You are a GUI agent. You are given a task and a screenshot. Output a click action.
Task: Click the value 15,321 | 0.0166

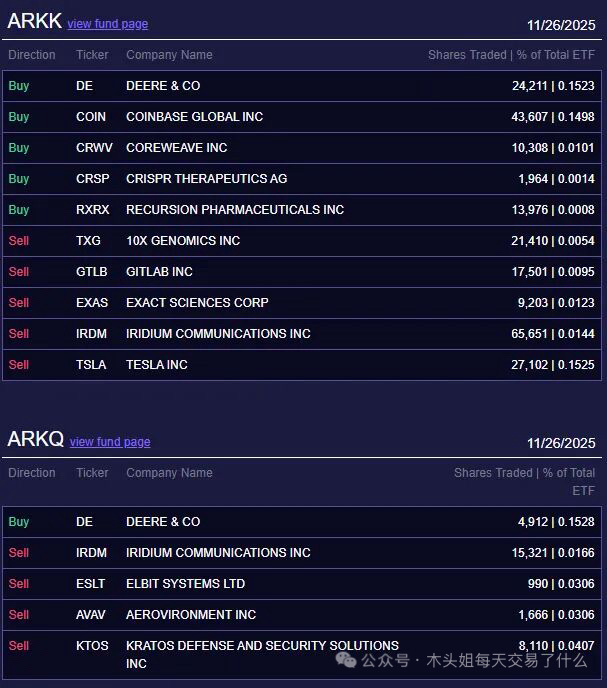[x=553, y=553]
